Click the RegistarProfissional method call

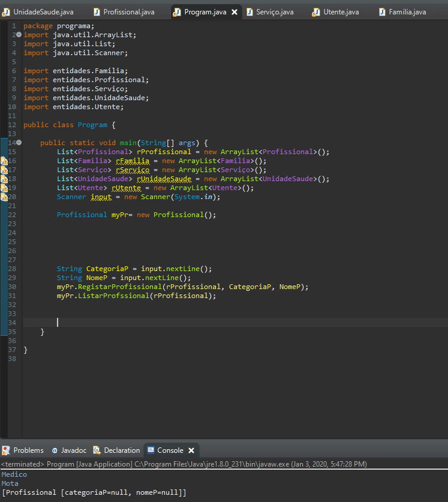120,287
